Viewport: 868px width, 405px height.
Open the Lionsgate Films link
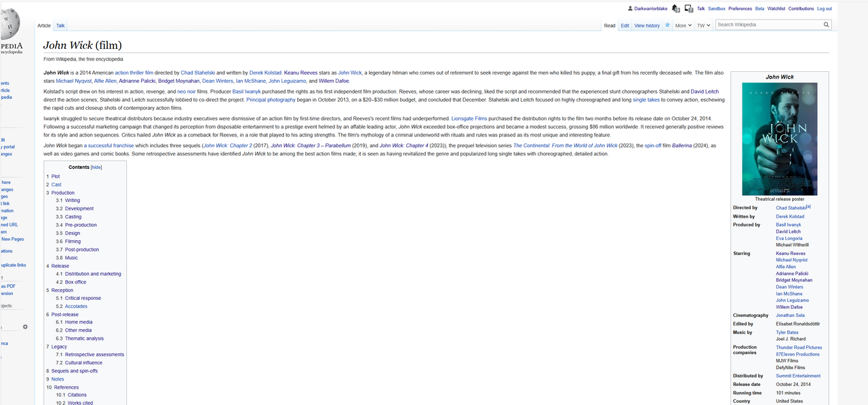click(469, 119)
